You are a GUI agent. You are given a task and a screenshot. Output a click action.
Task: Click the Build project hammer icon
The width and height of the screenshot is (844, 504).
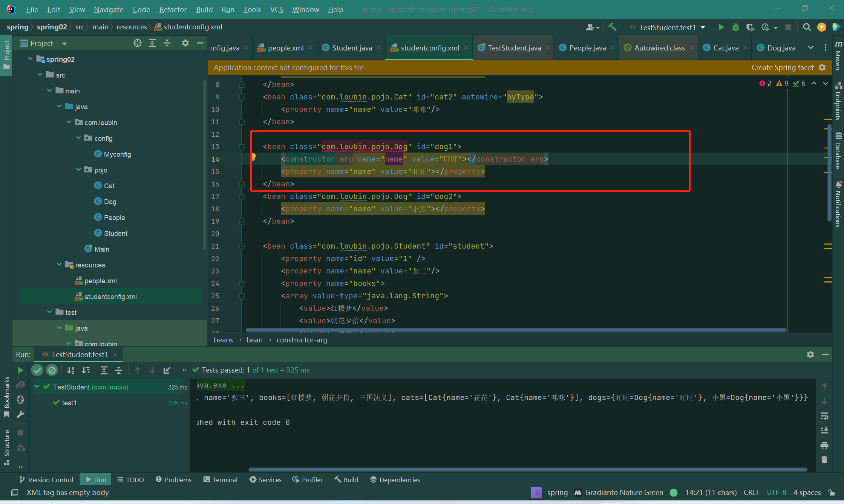click(612, 27)
